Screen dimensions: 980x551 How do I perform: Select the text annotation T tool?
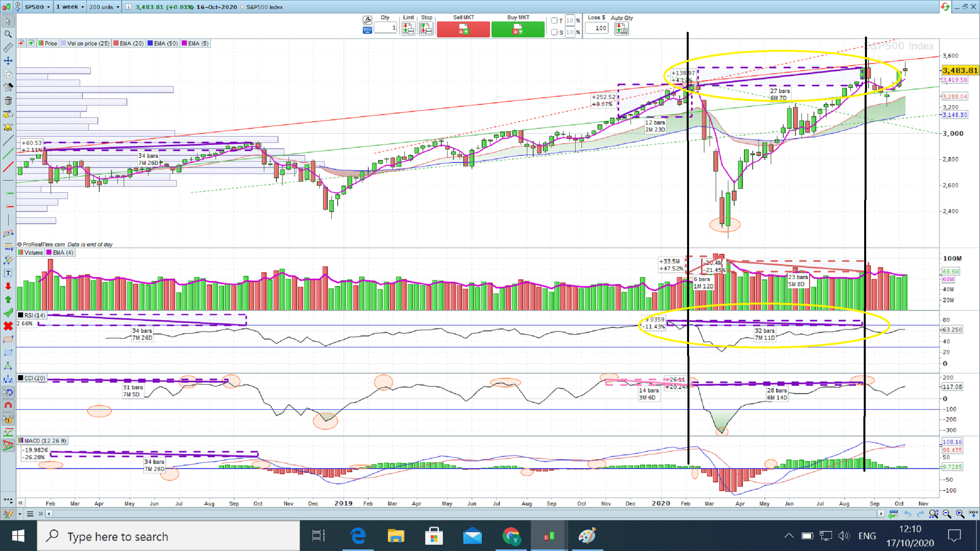coord(8,273)
